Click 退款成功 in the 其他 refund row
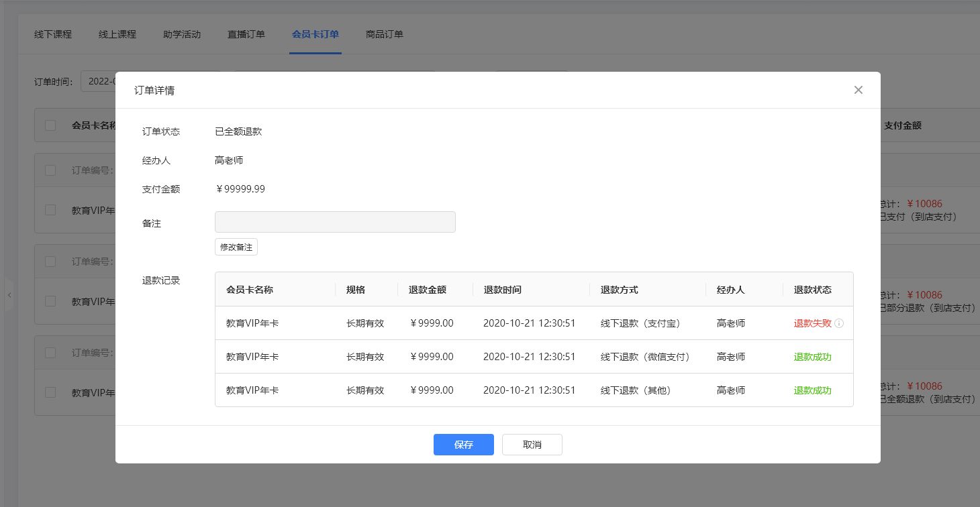The height and width of the screenshot is (507, 980). (x=813, y=390)
